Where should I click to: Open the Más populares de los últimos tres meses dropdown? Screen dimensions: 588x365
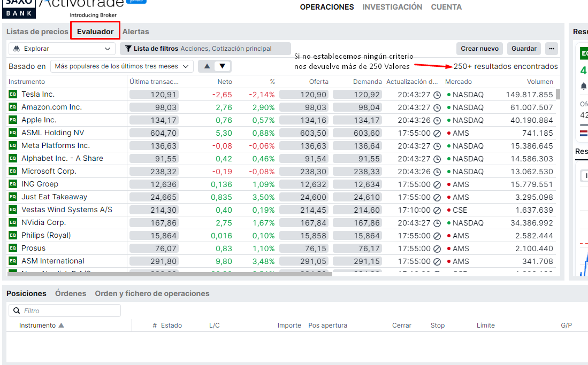[122, 66]
